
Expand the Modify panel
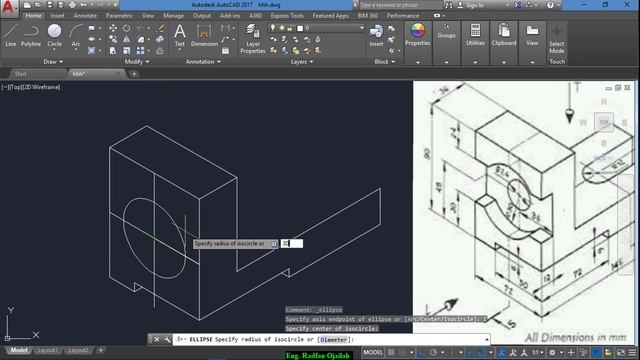coord(137,62)
